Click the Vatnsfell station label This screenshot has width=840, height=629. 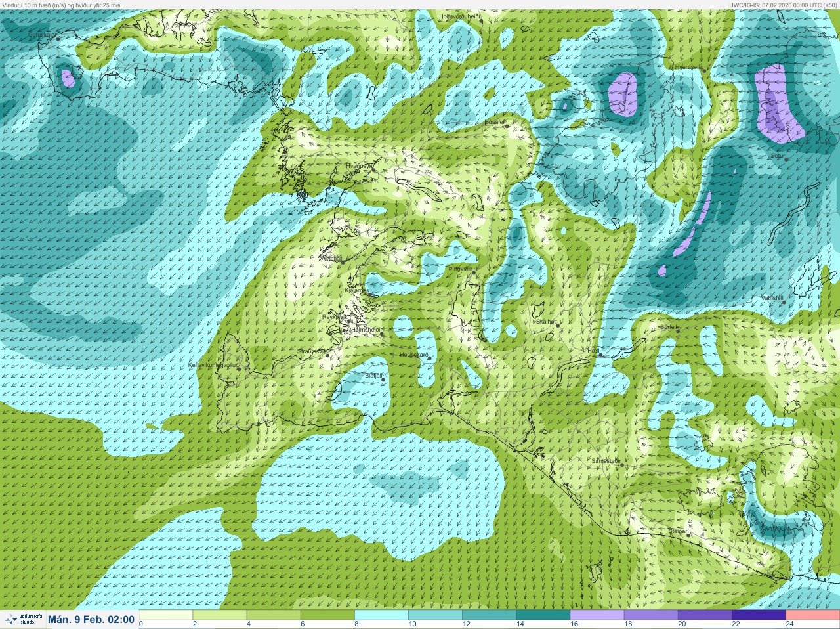pyautogui.click(x=772, y=297)
